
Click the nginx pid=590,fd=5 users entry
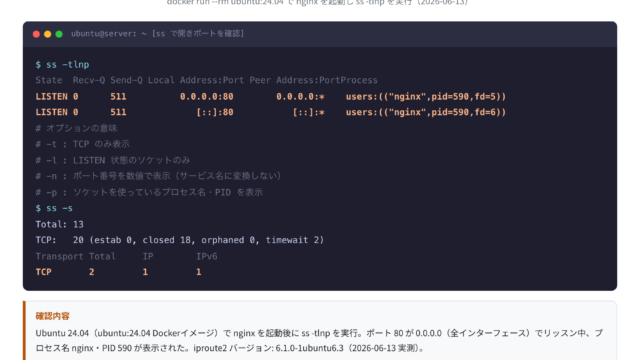pos(426,96)
